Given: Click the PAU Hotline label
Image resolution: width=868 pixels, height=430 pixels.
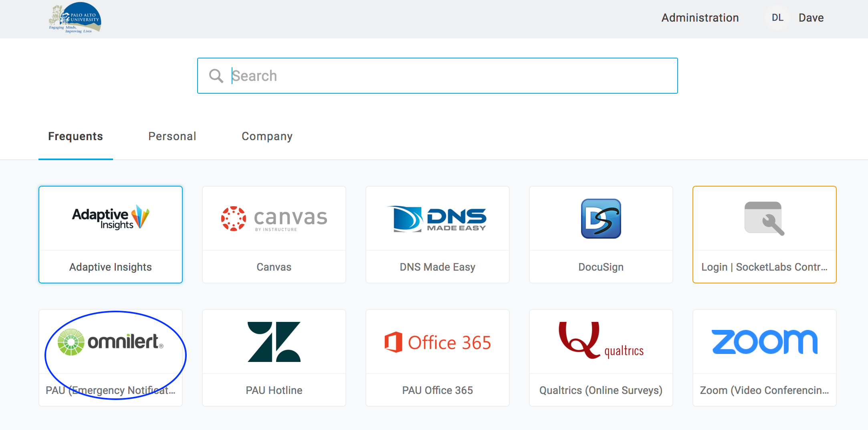Looking at the screenshot, I should [x=274, y=390].
